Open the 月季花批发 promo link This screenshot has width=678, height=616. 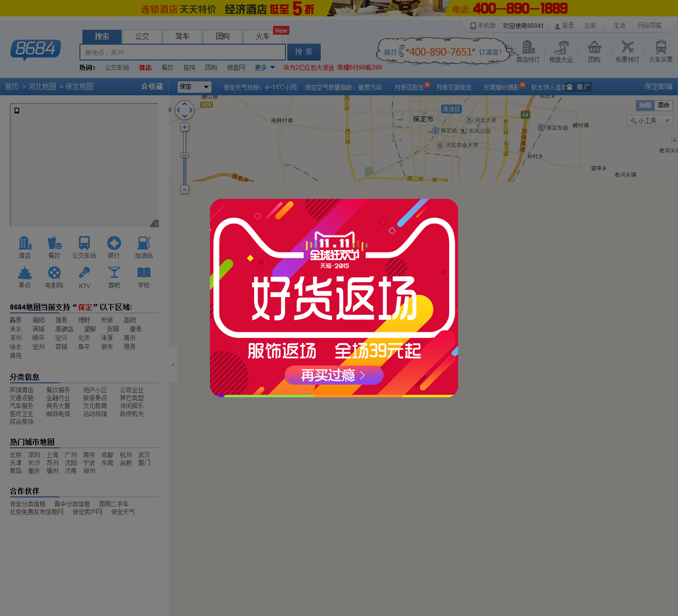pos(409,87)
